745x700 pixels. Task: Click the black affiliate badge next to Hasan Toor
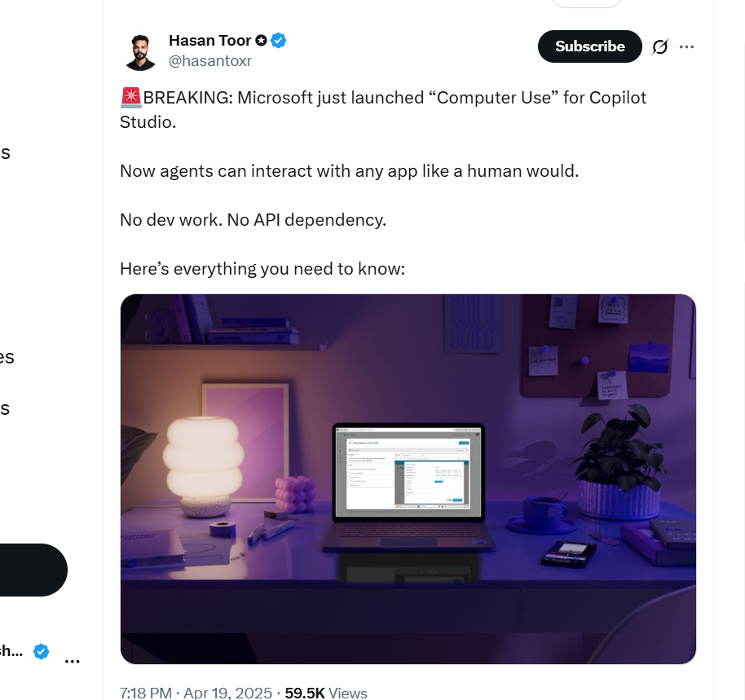coord(261,40)
